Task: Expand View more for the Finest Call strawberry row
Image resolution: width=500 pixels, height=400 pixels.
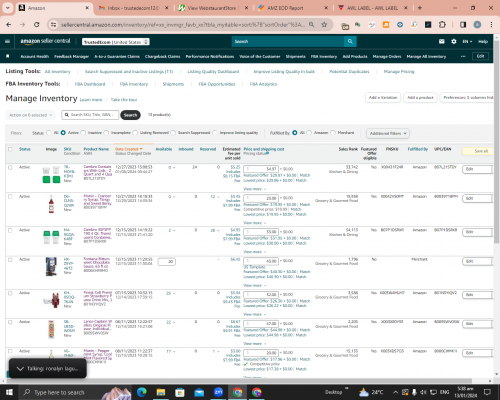Action: coord(254,314)
